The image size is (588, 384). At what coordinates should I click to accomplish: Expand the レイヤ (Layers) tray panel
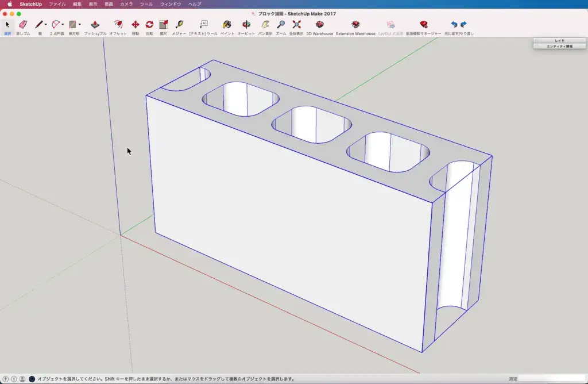[x=559, y=41]
